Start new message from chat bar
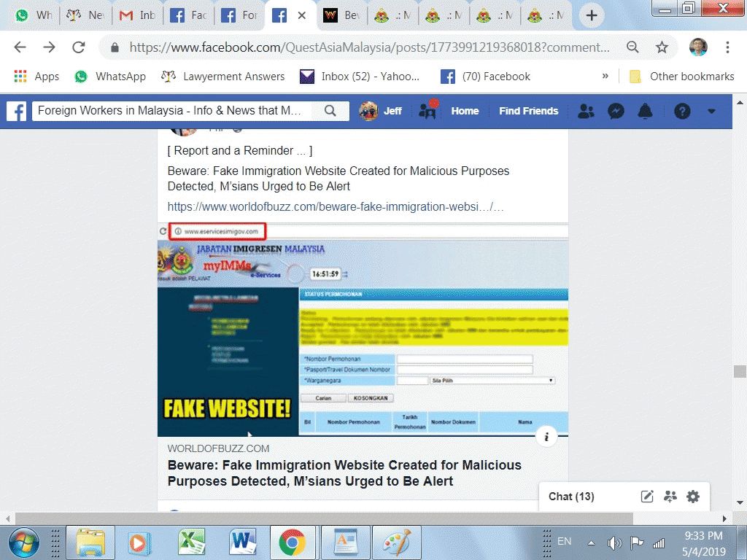 coord(647,497)
